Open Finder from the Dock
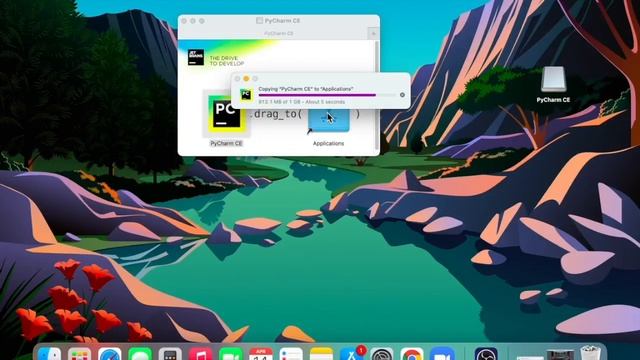The image size is (640, 360). coord(49,354)
